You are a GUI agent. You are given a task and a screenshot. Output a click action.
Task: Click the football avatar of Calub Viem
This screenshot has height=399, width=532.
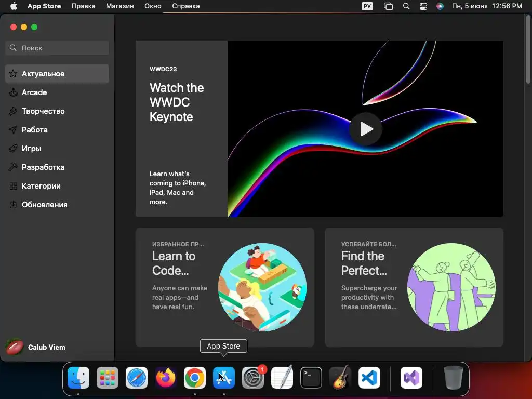pyautogui.click(x=14, y=347)
